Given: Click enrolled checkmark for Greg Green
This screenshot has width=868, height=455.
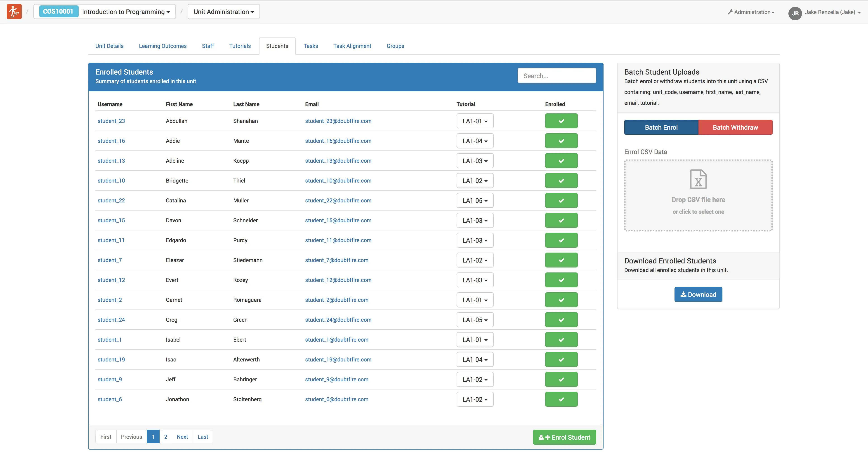Looking at the screenshot, I should (561, 320).
